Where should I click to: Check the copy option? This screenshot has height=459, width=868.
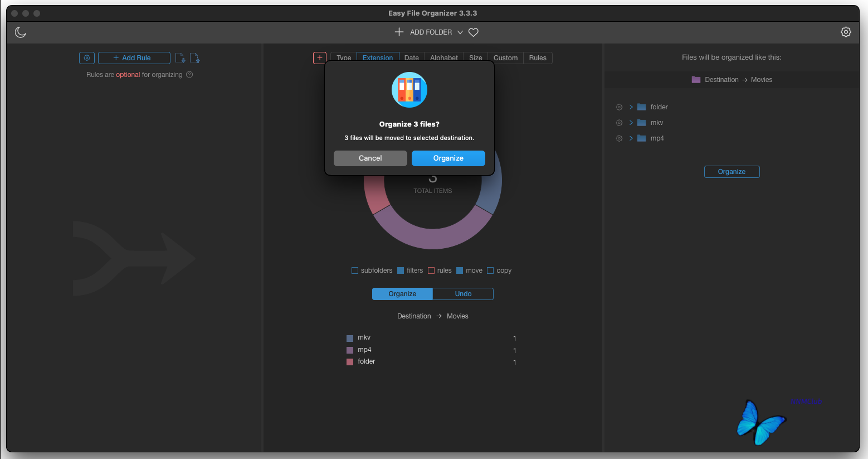point(490,270)
